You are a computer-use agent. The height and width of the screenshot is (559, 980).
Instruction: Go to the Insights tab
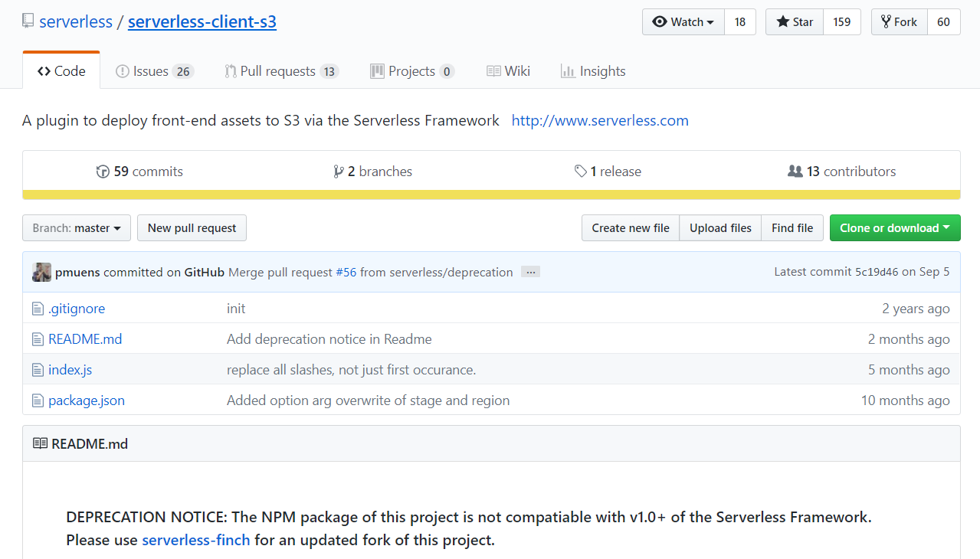coord(593,71)
